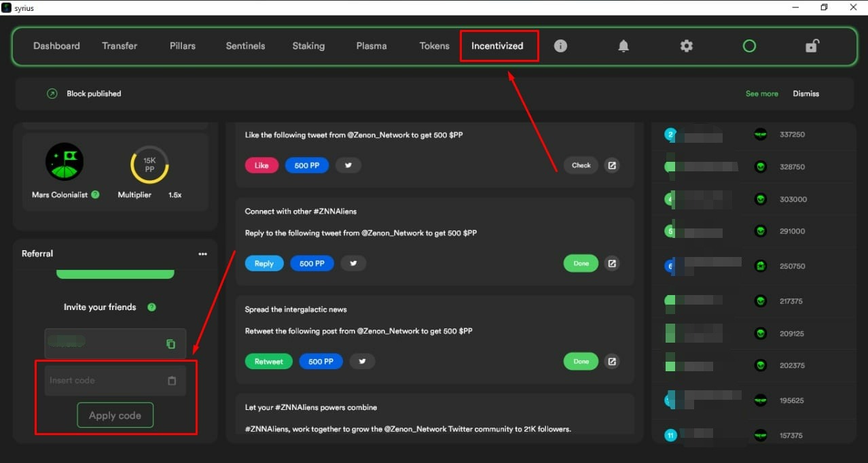Go to the Sentinels tab
868x463 pixels.
245,46
